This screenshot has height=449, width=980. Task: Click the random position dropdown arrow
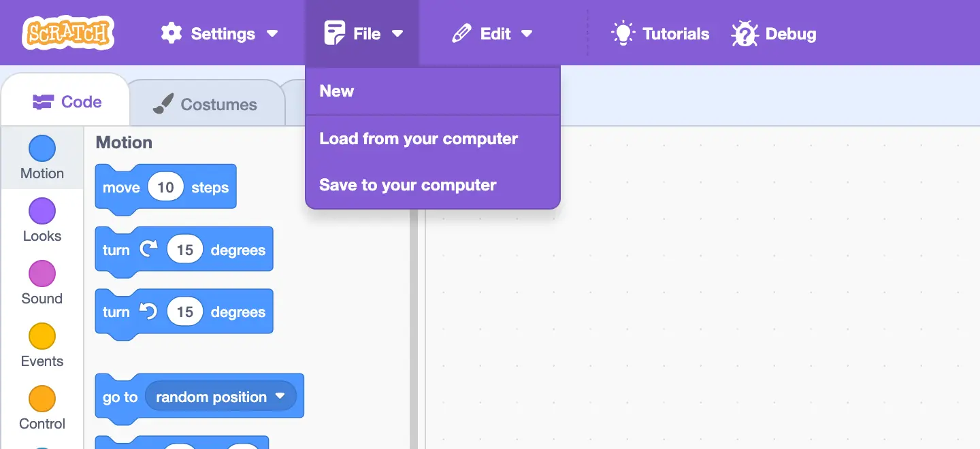coord(280,397)
